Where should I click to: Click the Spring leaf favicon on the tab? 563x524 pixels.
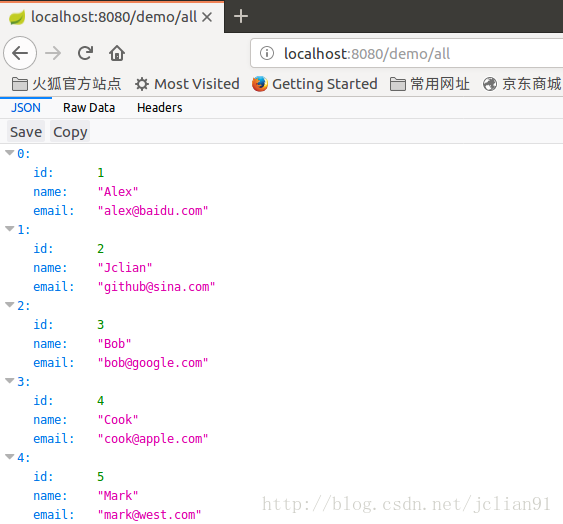pyautogui.click(x=17, y=17)
